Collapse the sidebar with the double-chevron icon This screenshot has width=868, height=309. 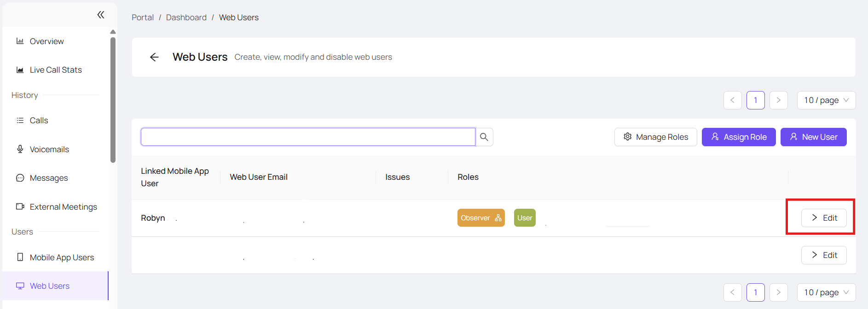tap(101, 15)
